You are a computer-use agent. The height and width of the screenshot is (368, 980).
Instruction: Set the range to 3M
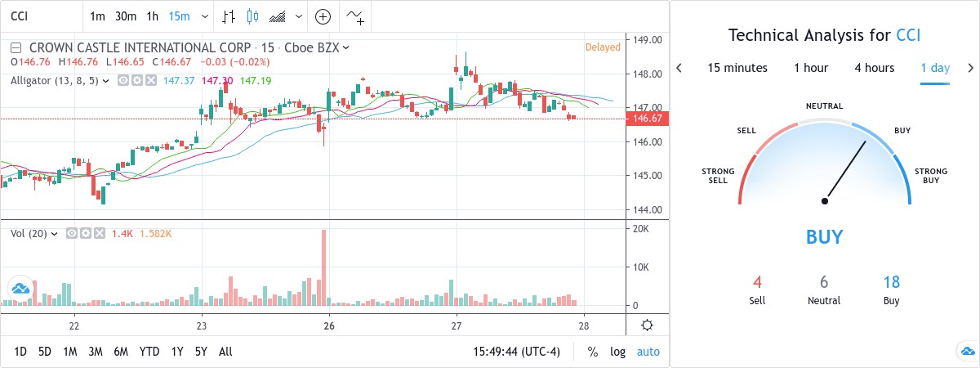pyautogui.click(x=96, y=352)
